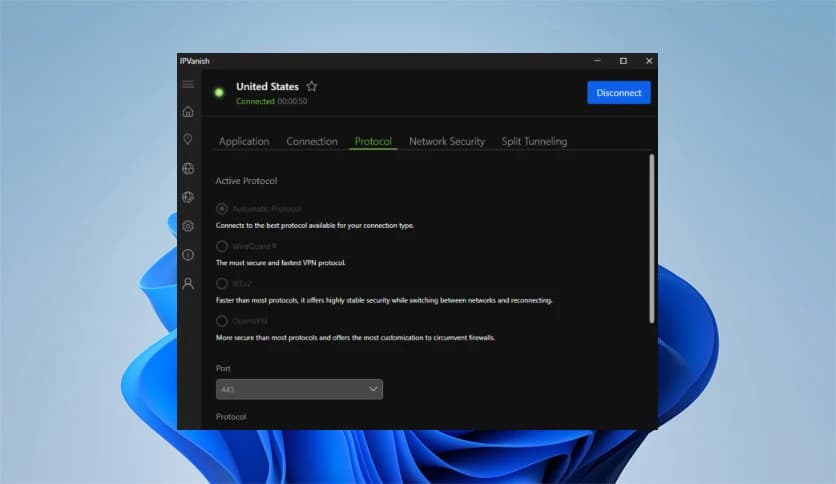
Task: Maximize the IPVanish window
Action: [x=623, y=61]
